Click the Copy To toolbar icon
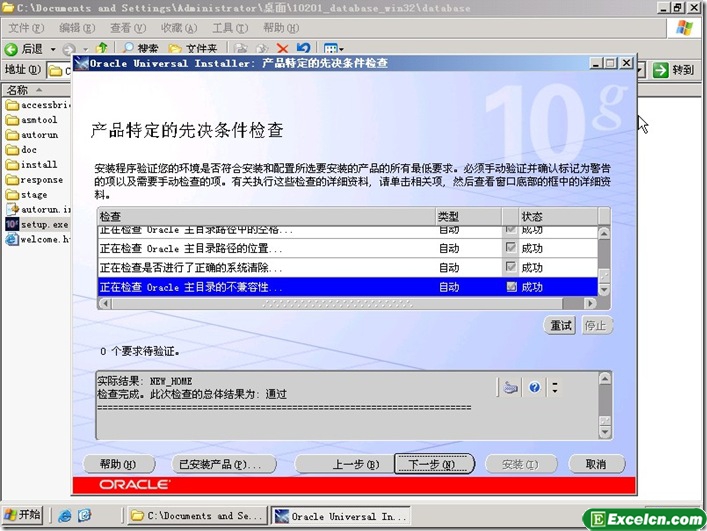Image resolution: width=707 pixels, height=531 pixels. 262,48
